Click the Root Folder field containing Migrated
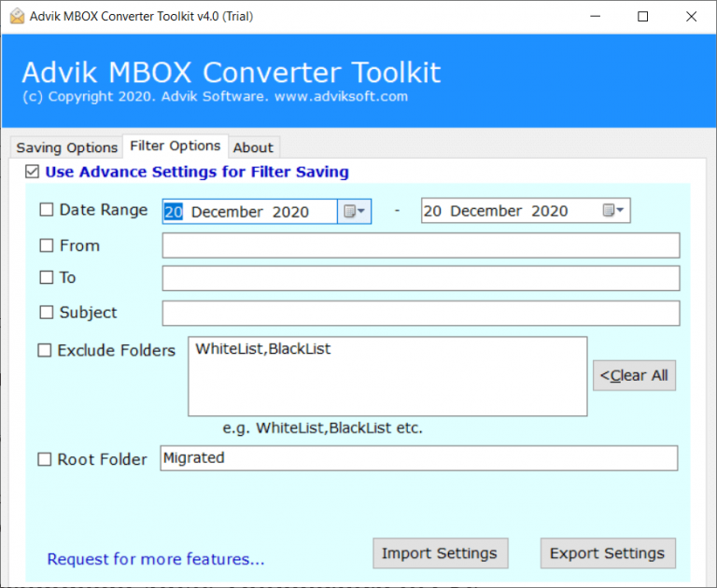This screenshot has width=717, height=588. point(418,458)
